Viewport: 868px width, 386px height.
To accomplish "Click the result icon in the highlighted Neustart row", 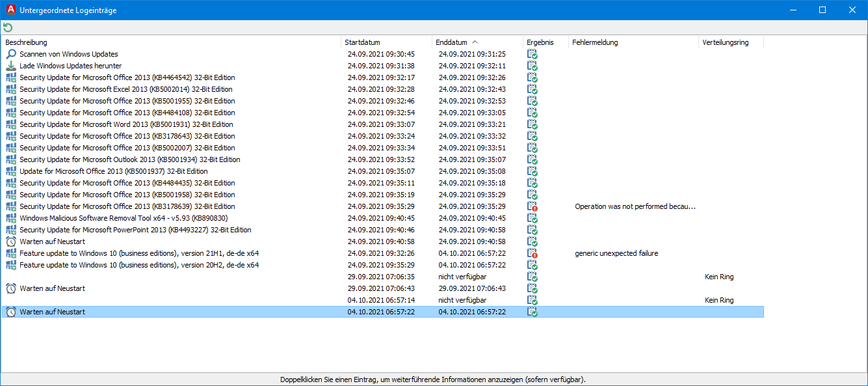I will [x=533, y=312].
